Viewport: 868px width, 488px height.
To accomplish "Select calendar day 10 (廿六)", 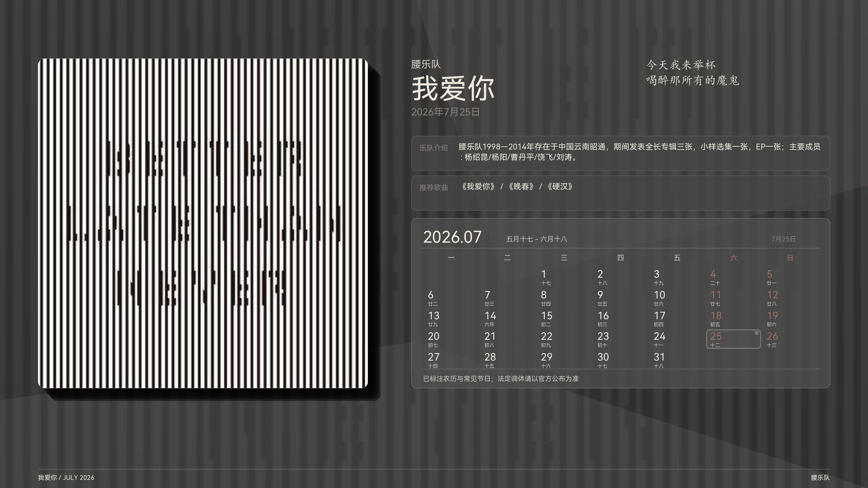I will (x=659, y=298).
